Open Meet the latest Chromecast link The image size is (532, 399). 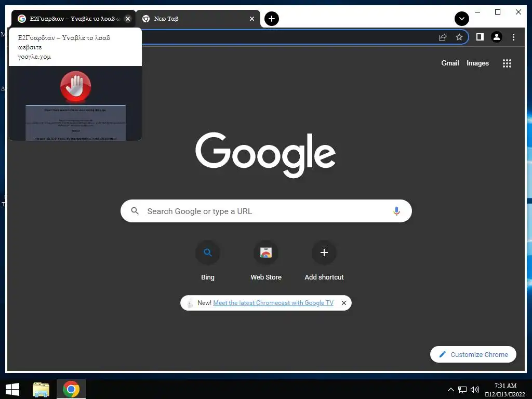tap(273, 303)
